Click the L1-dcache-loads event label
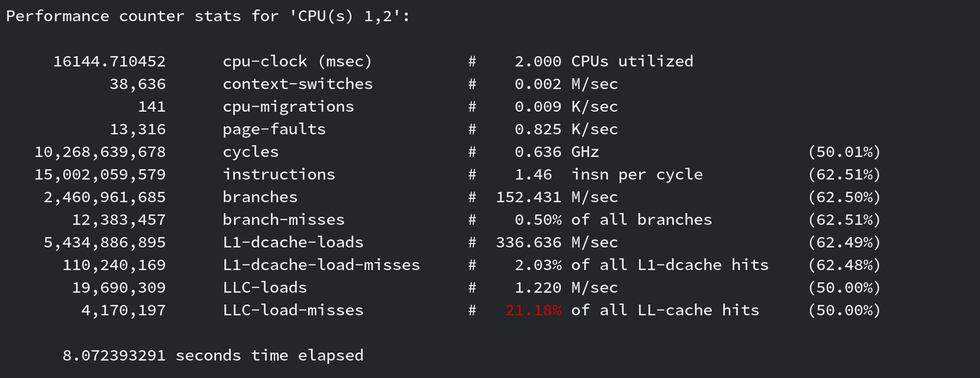Screen dimensions: 980x378 tap(293, 243)
